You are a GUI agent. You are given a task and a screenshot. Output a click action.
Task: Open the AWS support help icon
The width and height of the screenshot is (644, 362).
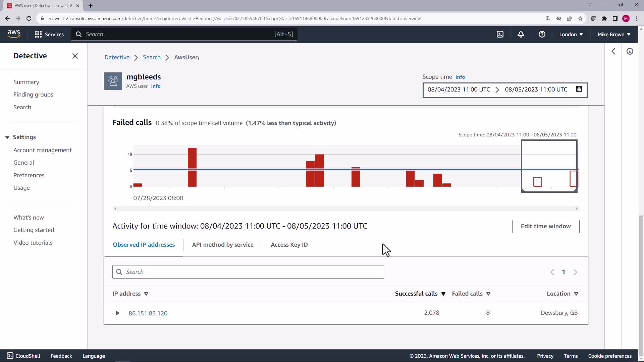tap(542, 34)
